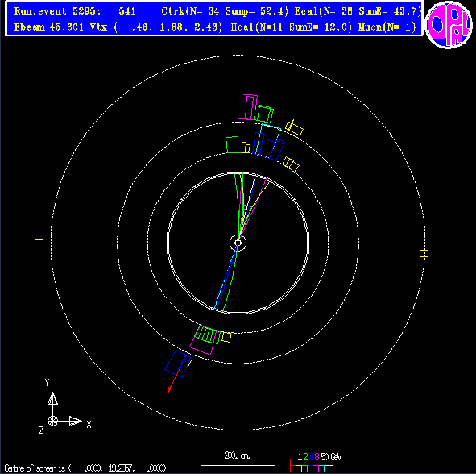Viewport: 476px width, 474px height.
Task: Click the magenta 8 GeV legend entry
Action: click(317, 457)
